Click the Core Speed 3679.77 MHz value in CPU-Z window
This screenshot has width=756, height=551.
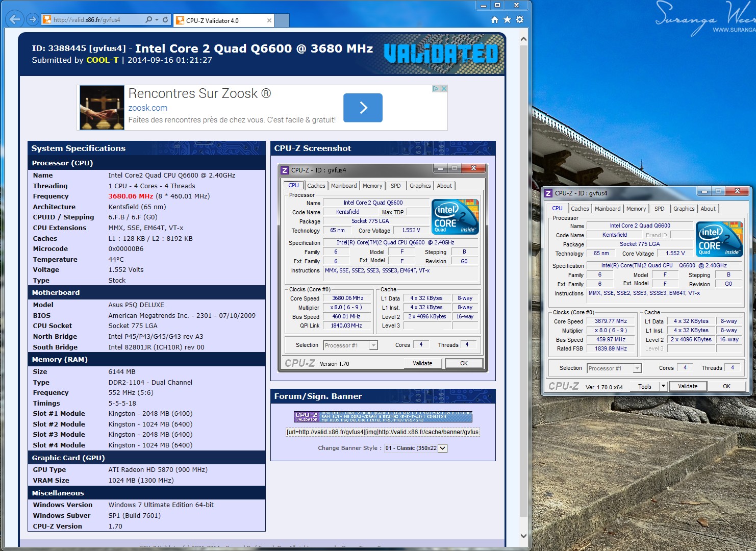click(611, 321)
